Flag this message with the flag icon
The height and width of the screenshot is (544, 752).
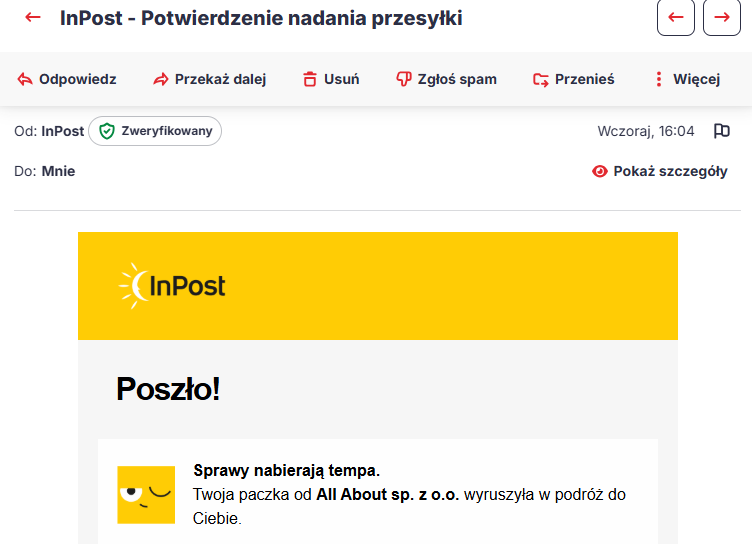tap(721, 131)
